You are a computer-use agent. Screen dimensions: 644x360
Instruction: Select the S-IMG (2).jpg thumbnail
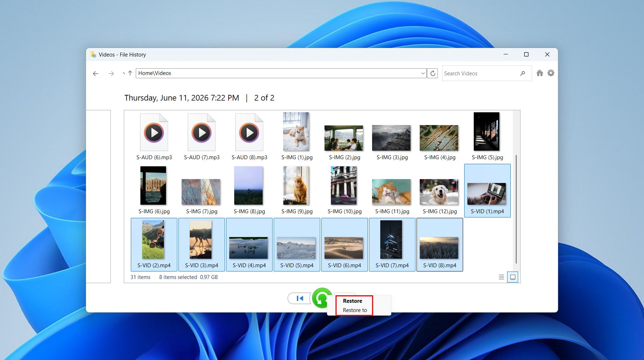coord(344,138)
